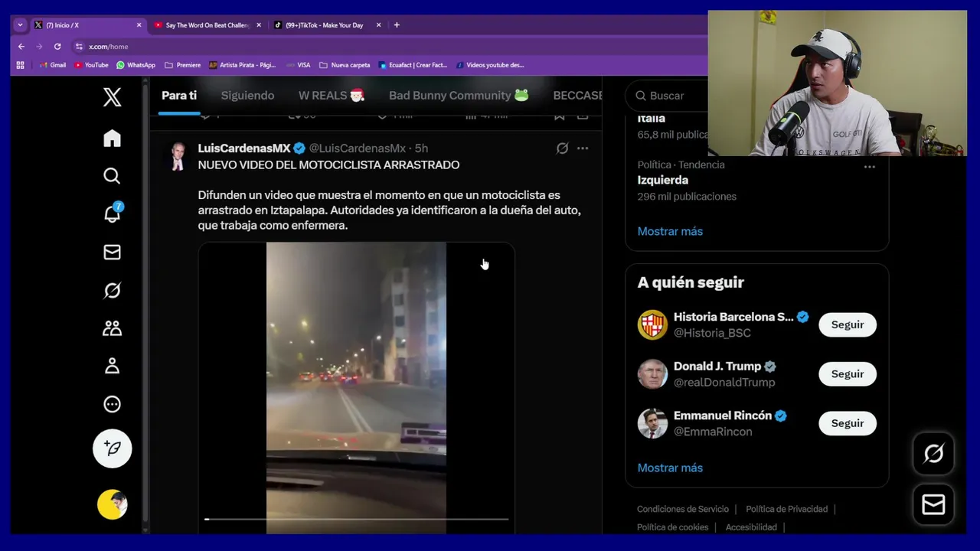Open Grok icon in left sidebar

(112, 290)
